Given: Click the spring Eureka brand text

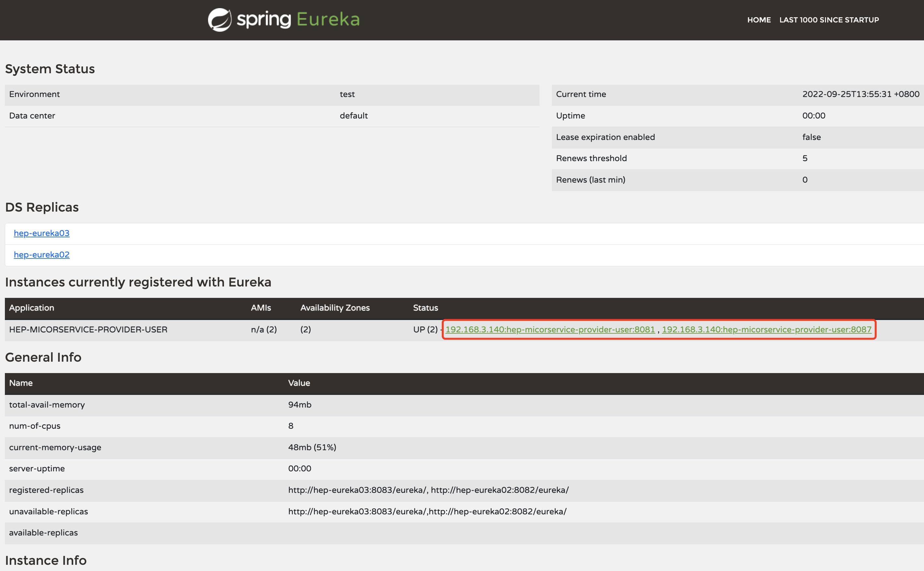Looking at the screenshot, I should 298,20.
